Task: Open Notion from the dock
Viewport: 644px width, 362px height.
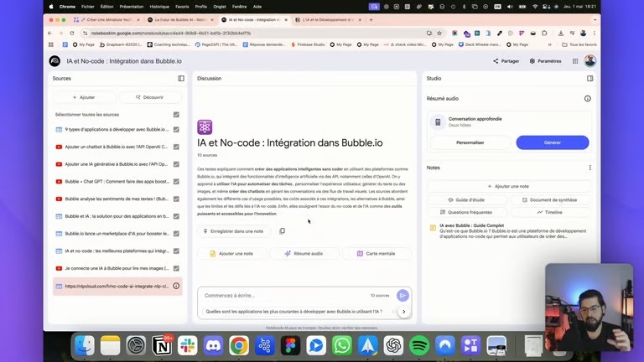Action: coord(162,345)
